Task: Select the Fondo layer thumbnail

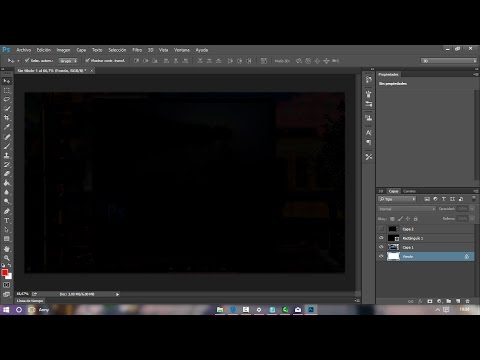Action: pyautogui.click(x=393, y=256)
